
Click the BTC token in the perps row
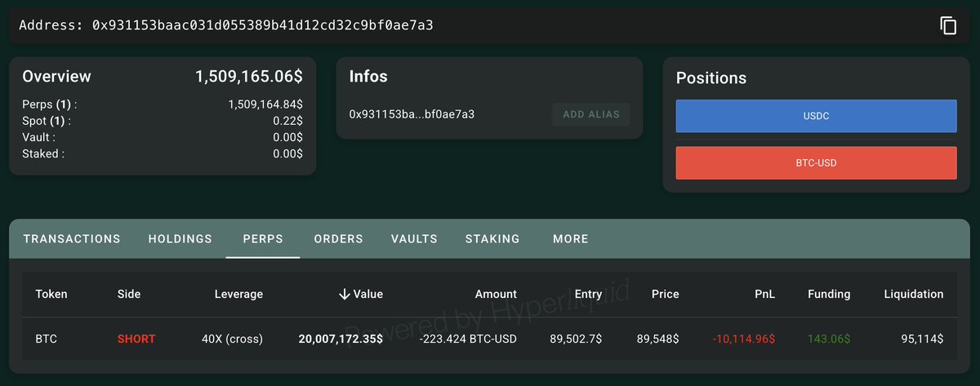[46, 338]
